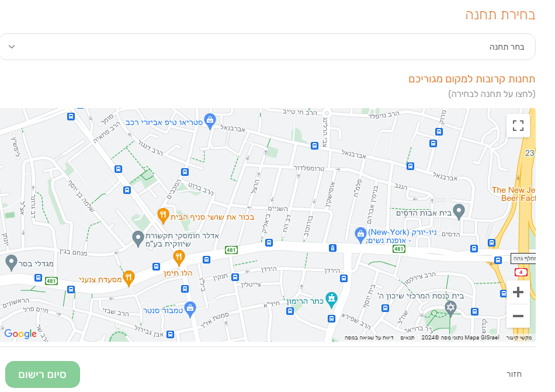Select the synagogue Star of David marker

pos(450,307)
